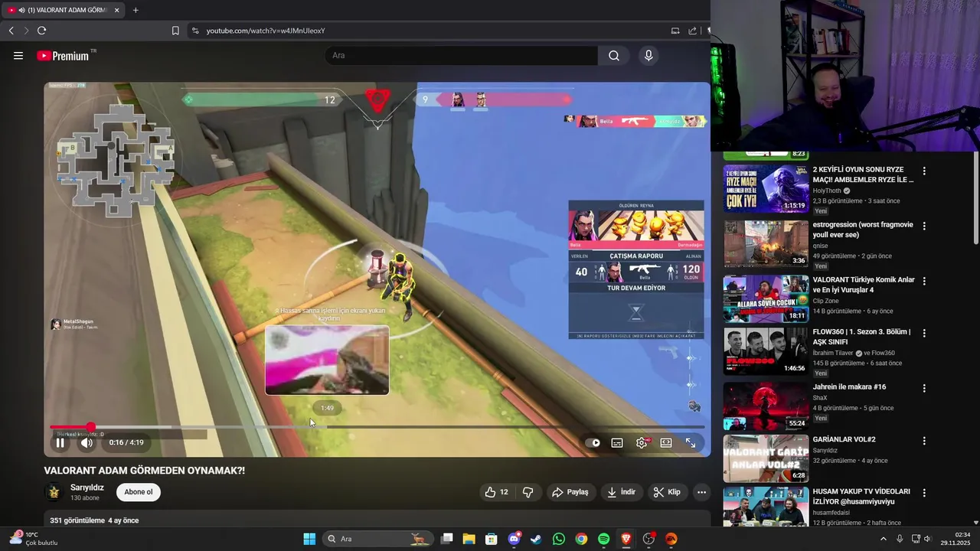Open 'Jahrein ile makara #16' video
980x551 pixels.
849,387
